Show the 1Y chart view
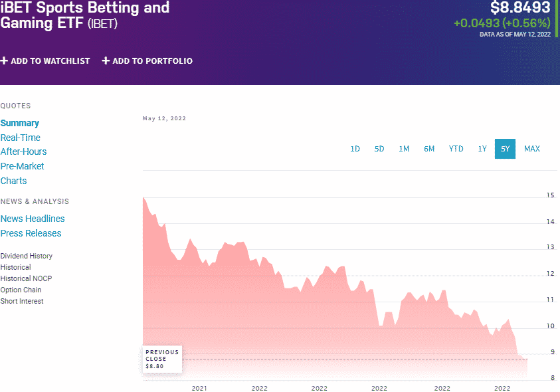The image size is (560, 392). pos(482,149)
